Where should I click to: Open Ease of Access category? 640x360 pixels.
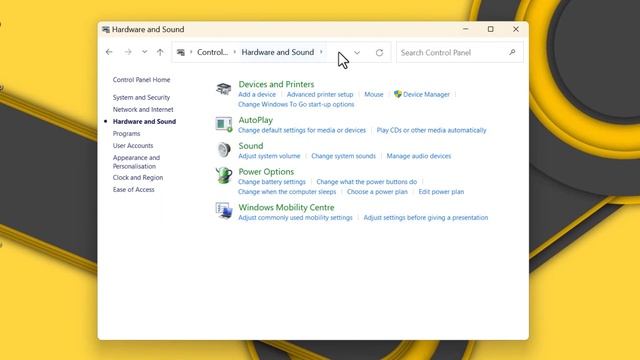click(133, 189)
